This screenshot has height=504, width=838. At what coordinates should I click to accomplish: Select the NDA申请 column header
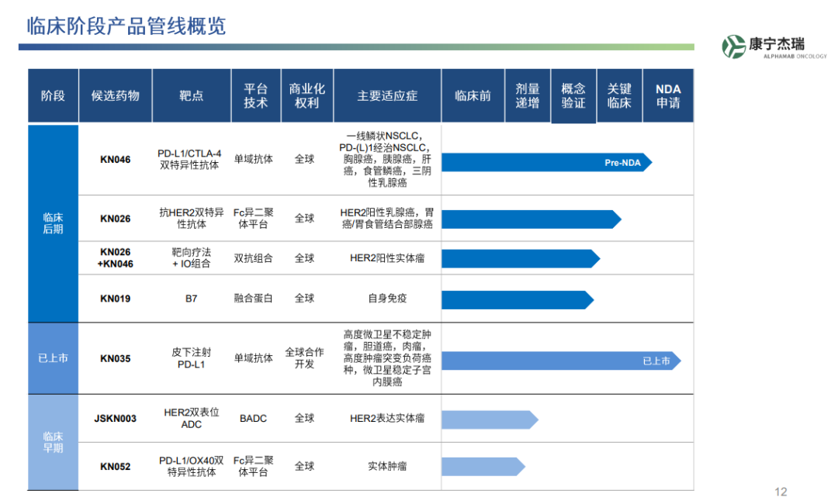tap(668, 95)
